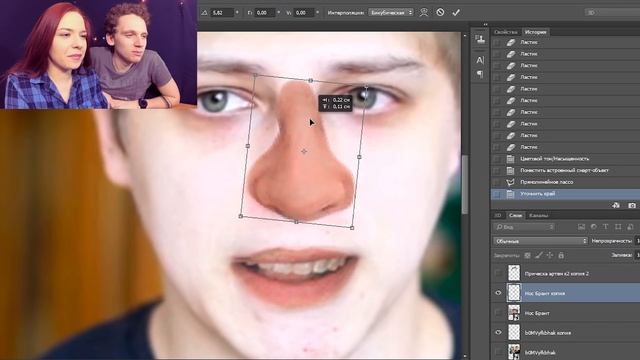Select the bGMVyfkbhak копия layer thumbnail
Screen dimensions: 640x360
[514, 333]
